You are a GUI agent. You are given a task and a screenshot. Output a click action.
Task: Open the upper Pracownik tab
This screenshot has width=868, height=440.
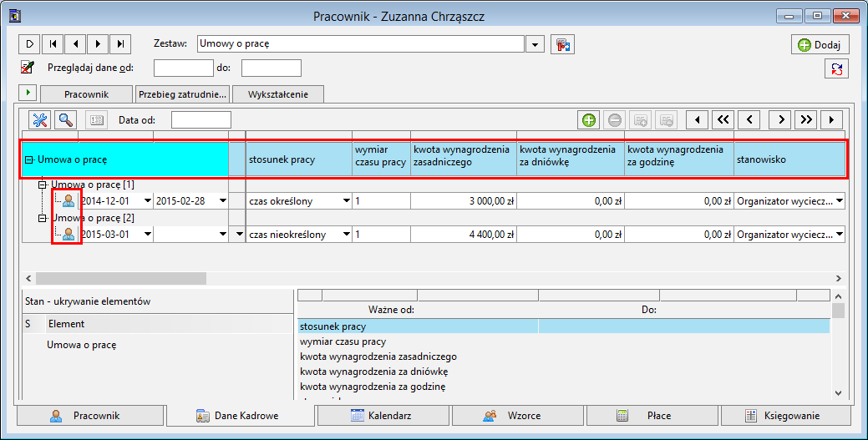[86, 94]
